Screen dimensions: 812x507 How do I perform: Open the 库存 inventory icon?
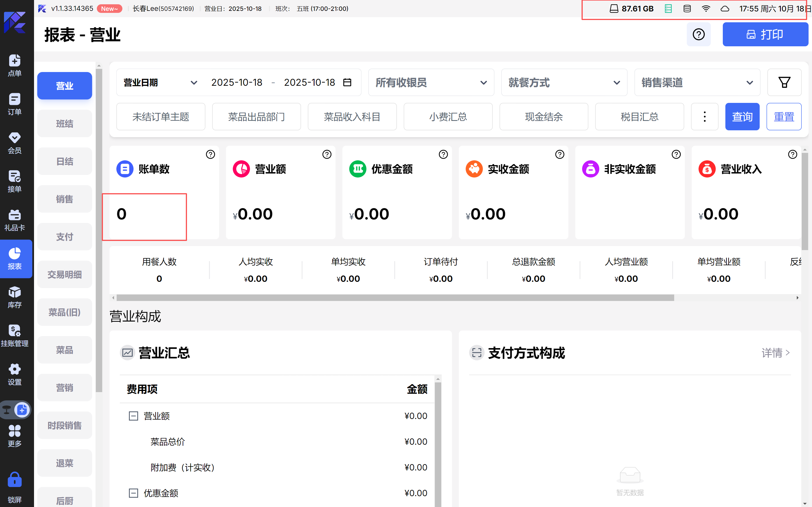click(14, 297)
